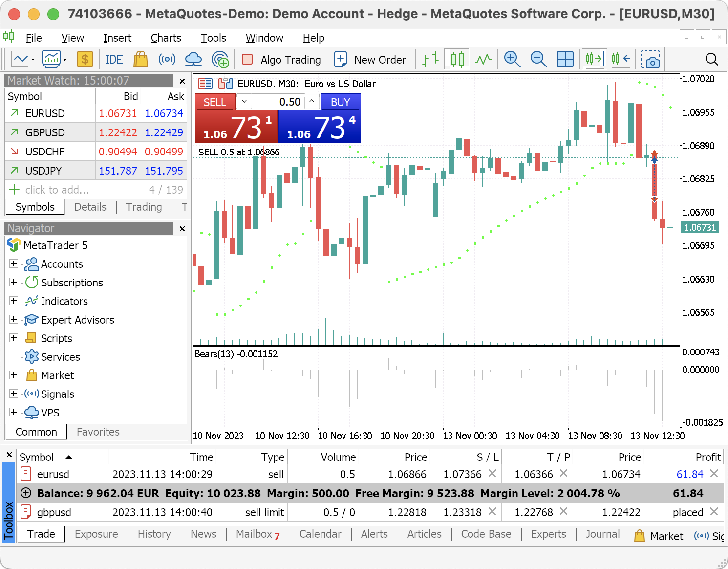This screenshot has height=569, width=728.
Task: Select the GBPUSD row in Market Watch
Action: point(96,132)
